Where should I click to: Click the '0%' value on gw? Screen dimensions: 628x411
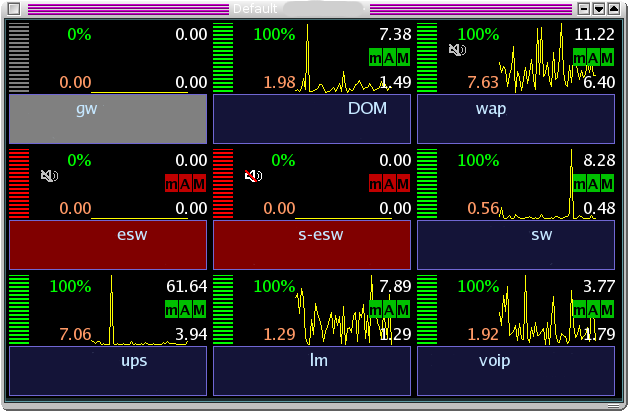(x=79, y=34)
